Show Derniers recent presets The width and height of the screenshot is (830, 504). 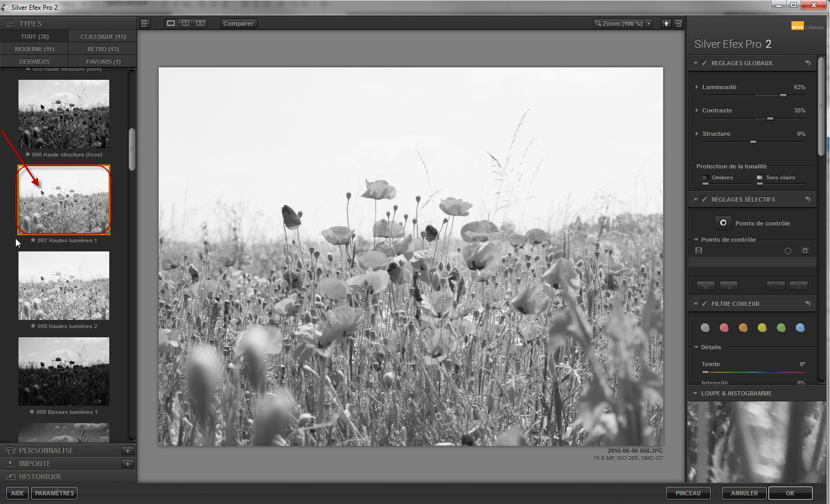coord(34,61)
